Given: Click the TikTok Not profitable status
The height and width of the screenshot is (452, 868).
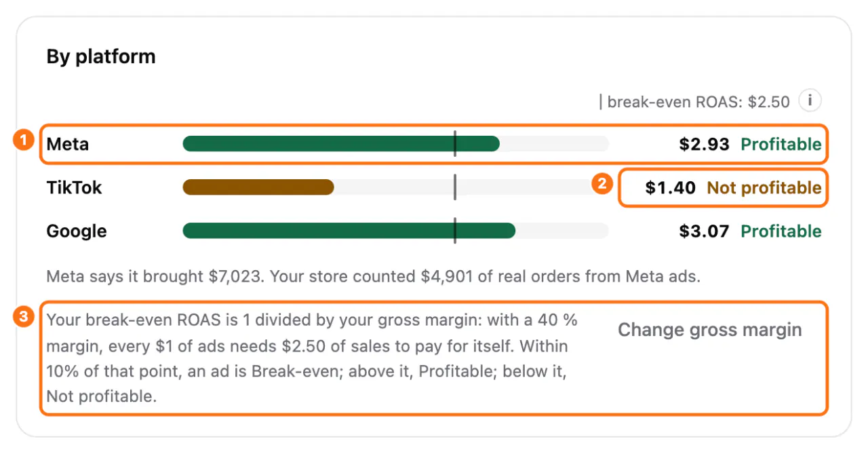Looking at the screenshot, I should [764, 187].
